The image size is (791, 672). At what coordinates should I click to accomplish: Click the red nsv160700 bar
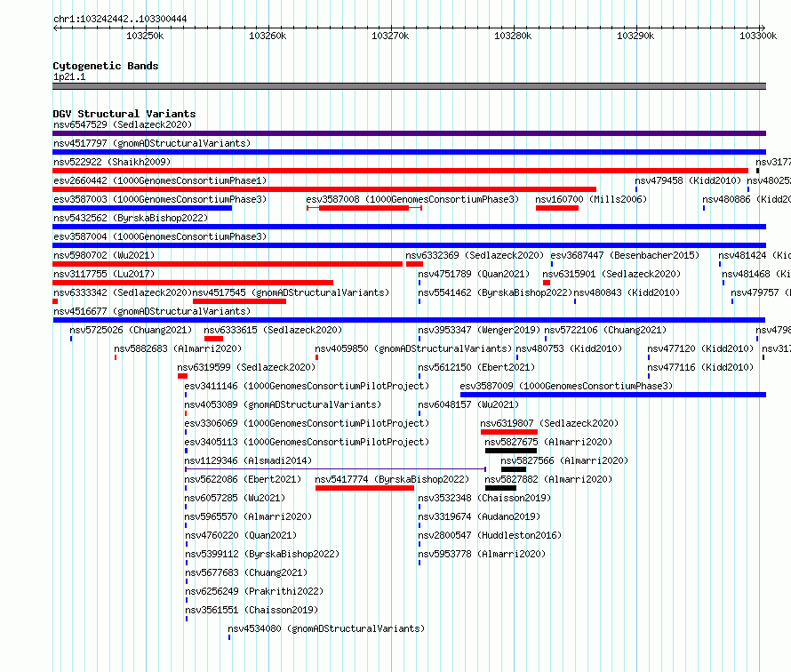[557, 208]
